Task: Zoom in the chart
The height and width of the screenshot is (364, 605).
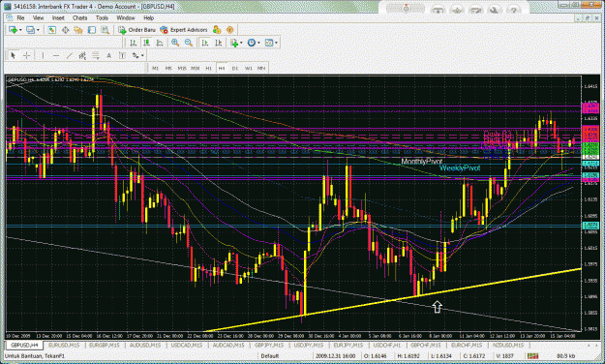Action: [175, 43]
